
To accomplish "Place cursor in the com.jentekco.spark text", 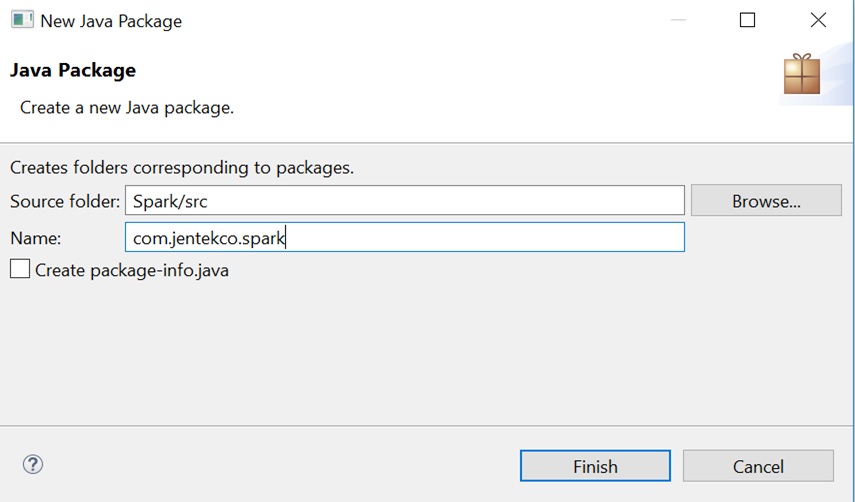I will [x=209, y=238].
